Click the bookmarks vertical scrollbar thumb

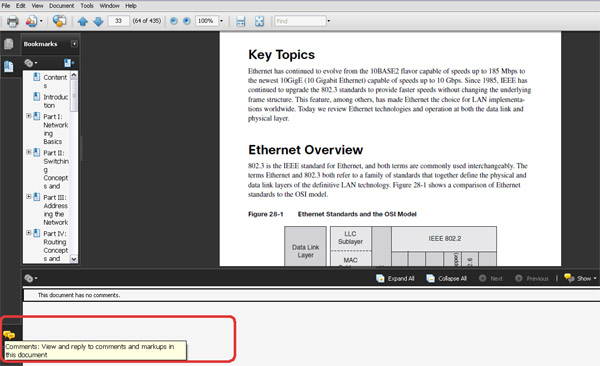(74, 95)
